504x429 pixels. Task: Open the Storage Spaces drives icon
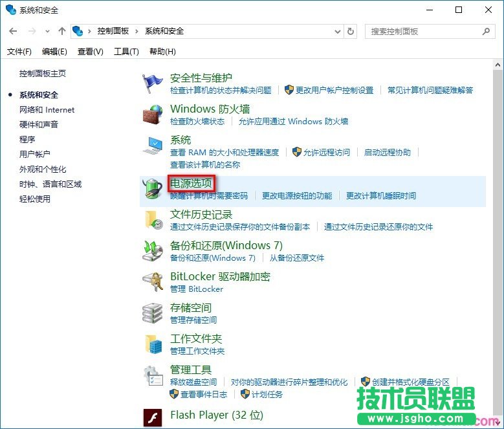coord(153,313)
